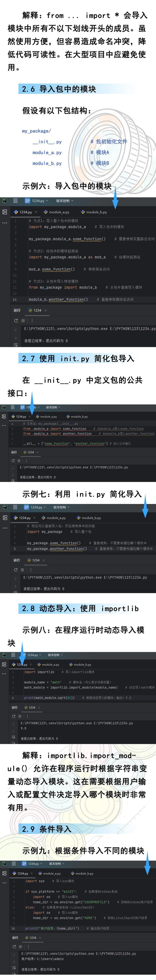Switch to module_a.py tab in 示例七 screenshot
This screenshot has width=156, height=980.
coord(54,518)
